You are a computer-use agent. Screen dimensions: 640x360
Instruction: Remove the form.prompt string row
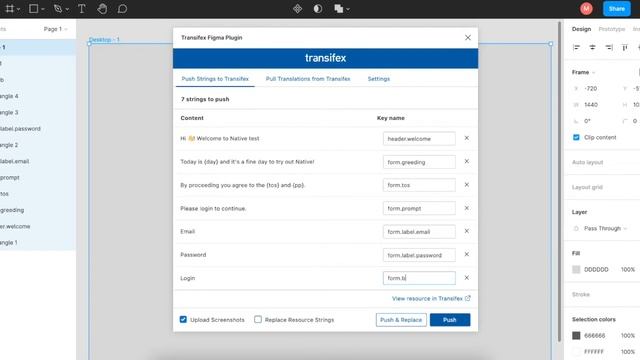[x=467, y=208]
